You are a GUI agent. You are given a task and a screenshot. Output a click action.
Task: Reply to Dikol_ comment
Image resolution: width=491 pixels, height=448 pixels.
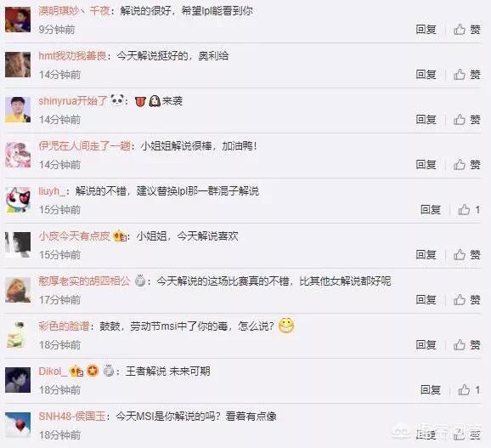pyautogui.click(x=431, y=390)
